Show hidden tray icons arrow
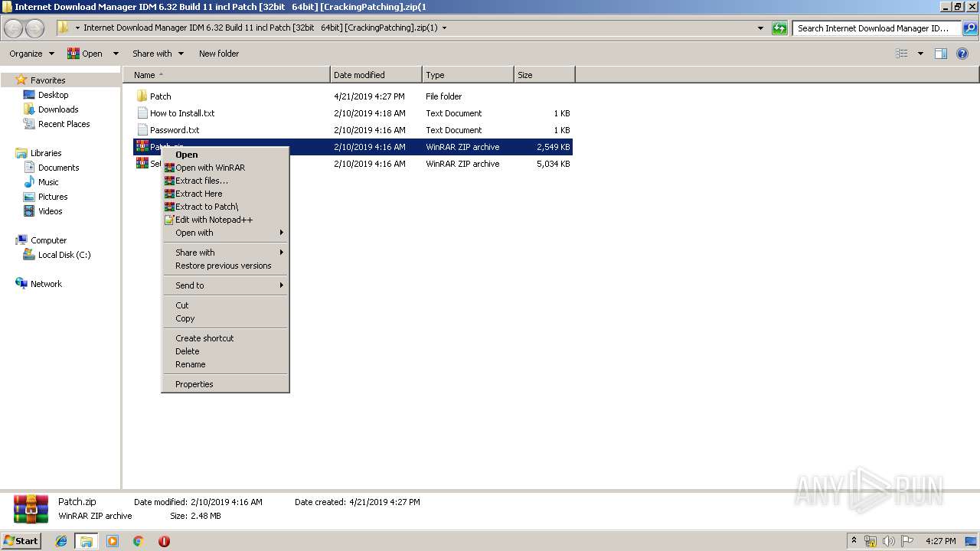Screen dimensions: 980x551 point(854,541)
